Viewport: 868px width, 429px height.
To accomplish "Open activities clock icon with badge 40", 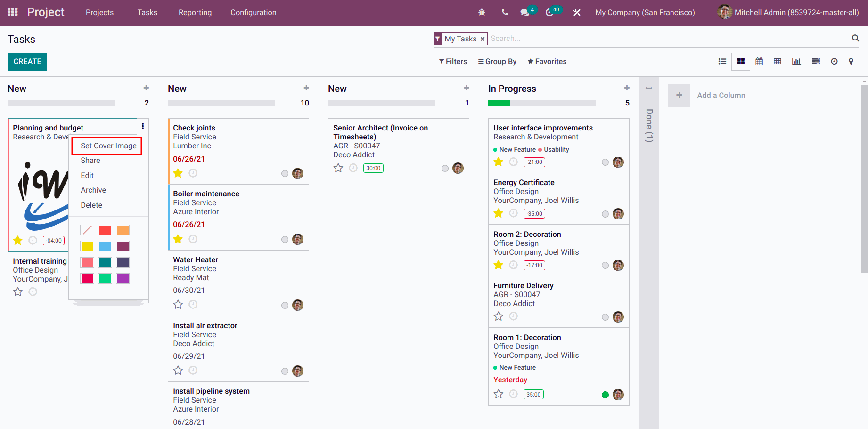I will [549, 12].
